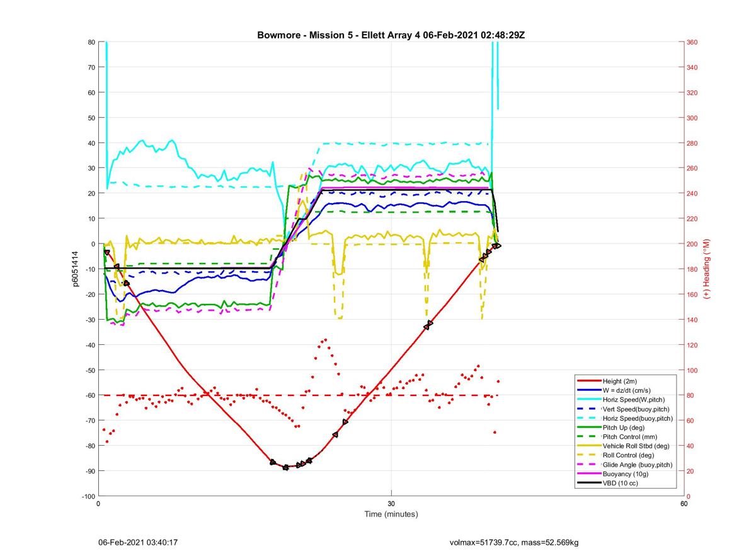Click the black VBD legend line sample
756x558 pixels.
[588, 483]
